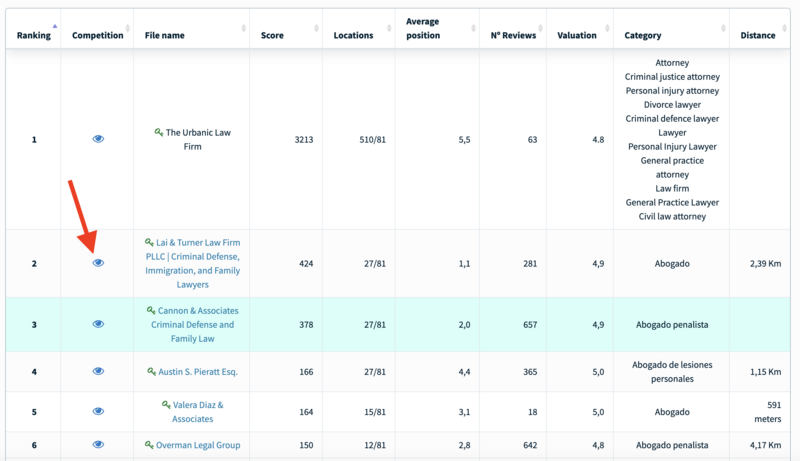Click score value 164

306,412
